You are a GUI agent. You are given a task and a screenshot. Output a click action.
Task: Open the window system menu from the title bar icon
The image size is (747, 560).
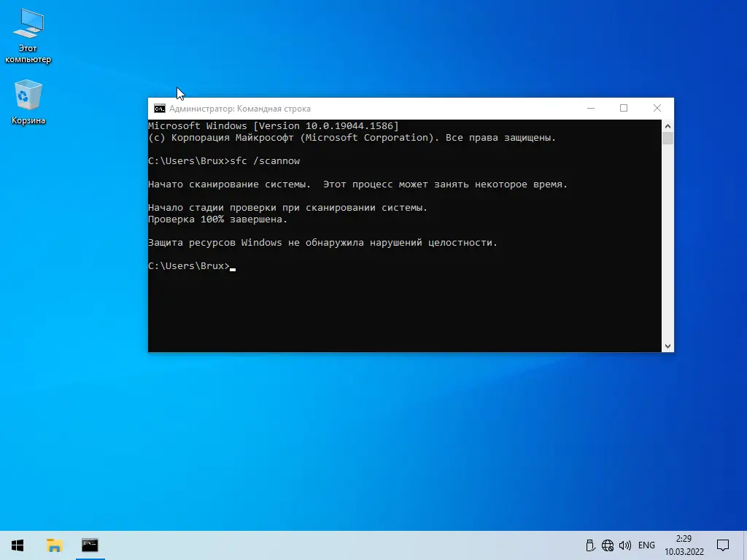159,108
